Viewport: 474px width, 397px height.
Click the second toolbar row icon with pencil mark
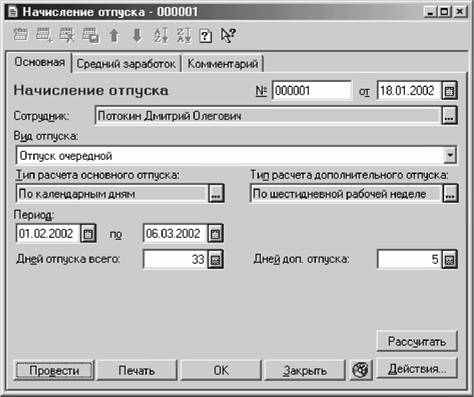point(43,35)
